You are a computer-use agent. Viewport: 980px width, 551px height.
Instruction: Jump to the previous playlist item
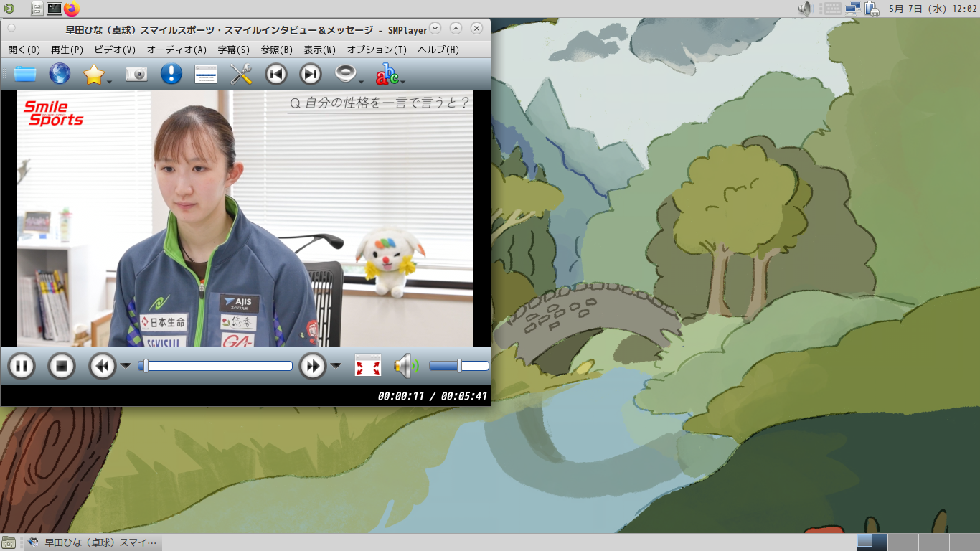276,74
